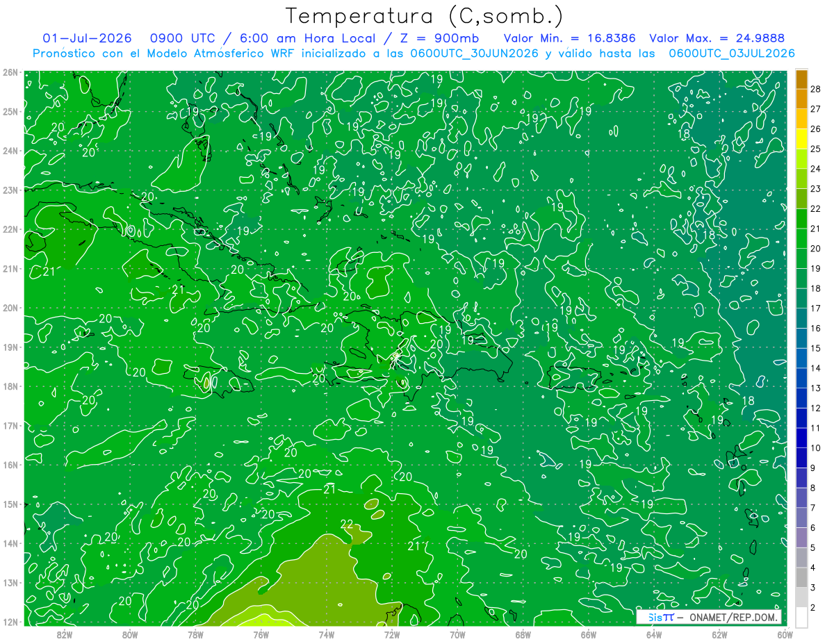The image size is (834, 644).
Task: Click the '19N' latitude axis label
Action: [x=11, y=347]
